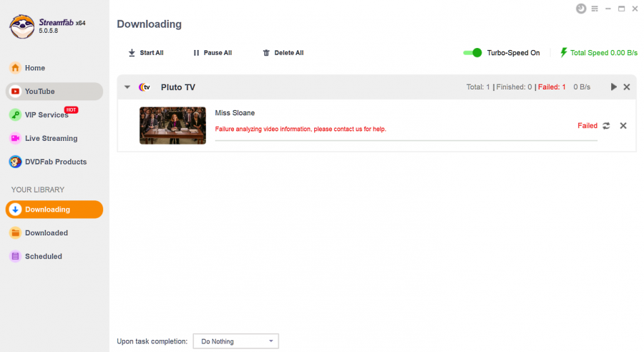Click the Total Speed lightning icon

[x=564, y=52]
